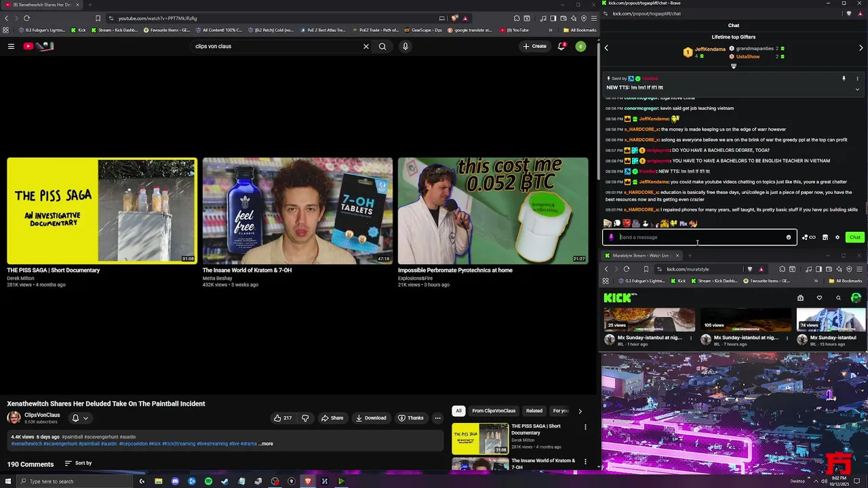This screenshot has width=868, height=488.
Task: Select the Related chip
Action: click(x=534, y=411)
